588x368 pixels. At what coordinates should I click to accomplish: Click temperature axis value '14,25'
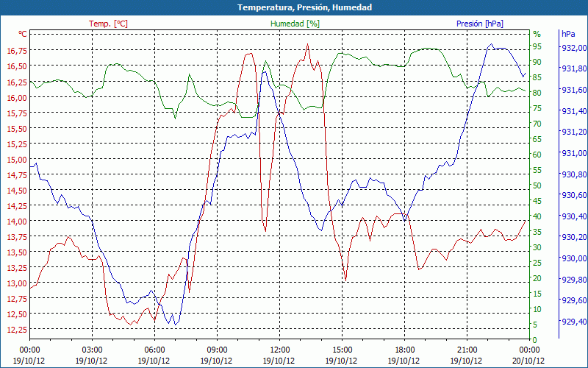[17, 206]
